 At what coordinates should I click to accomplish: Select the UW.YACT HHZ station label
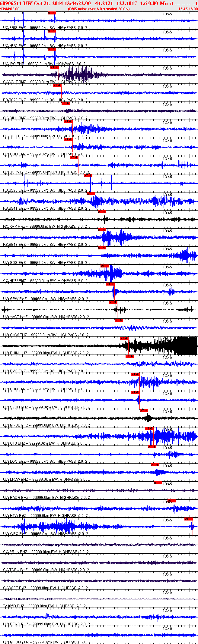[x=46, y=317]
